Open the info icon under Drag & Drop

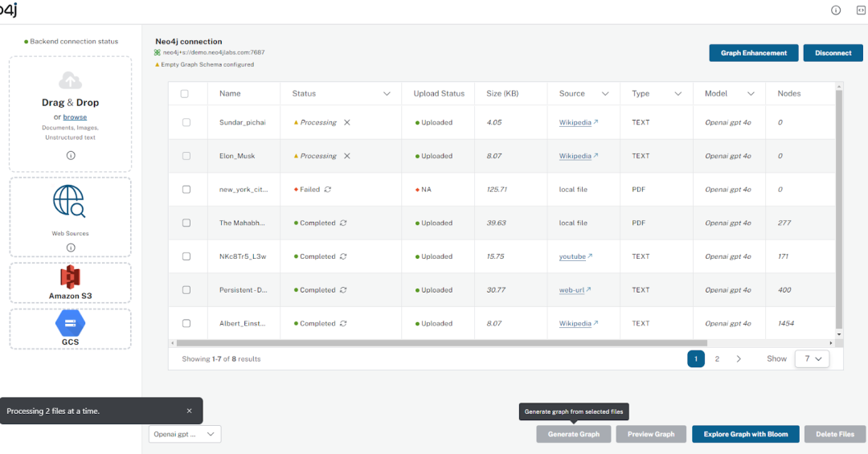tap(71, 156)
